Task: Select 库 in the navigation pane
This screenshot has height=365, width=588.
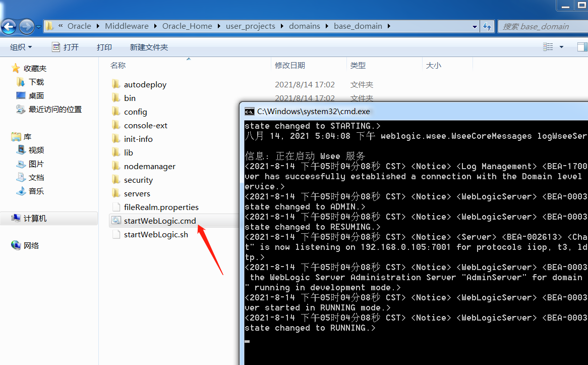Action: point(21,137)
